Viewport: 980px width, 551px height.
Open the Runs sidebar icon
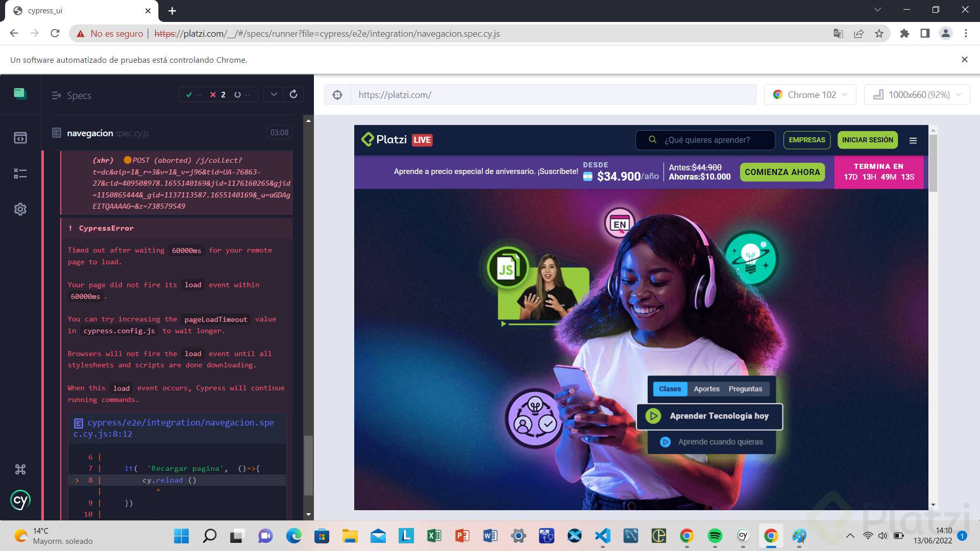(20, 173)
